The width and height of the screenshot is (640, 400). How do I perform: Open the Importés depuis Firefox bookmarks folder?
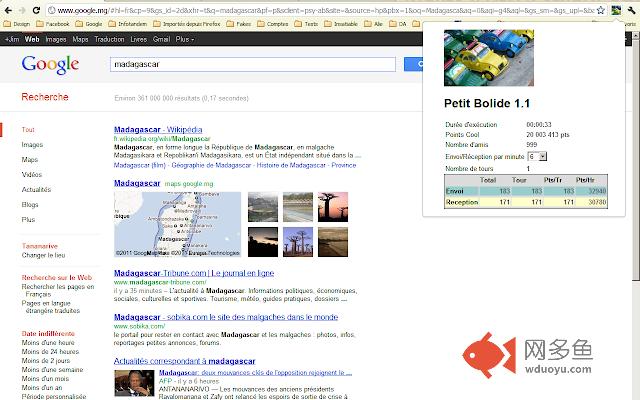pos(187,24)
